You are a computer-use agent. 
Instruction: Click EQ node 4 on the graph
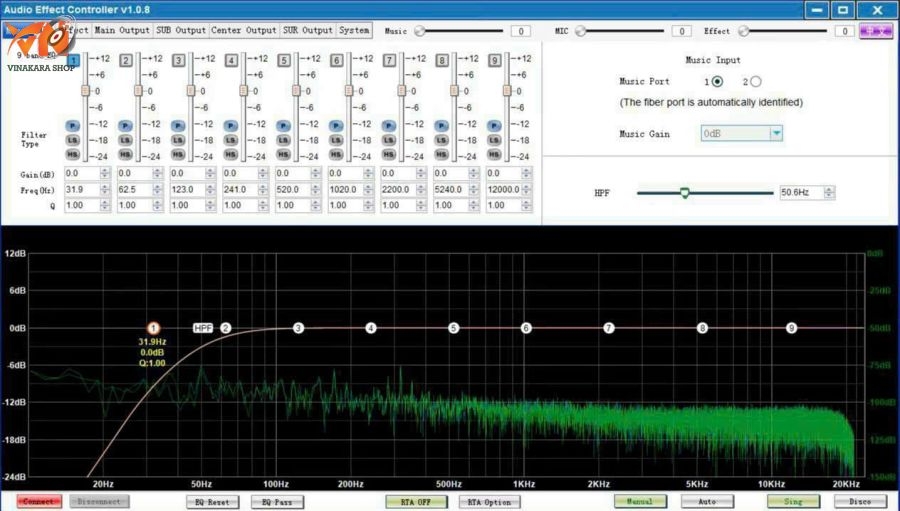[x=371, y=328]
